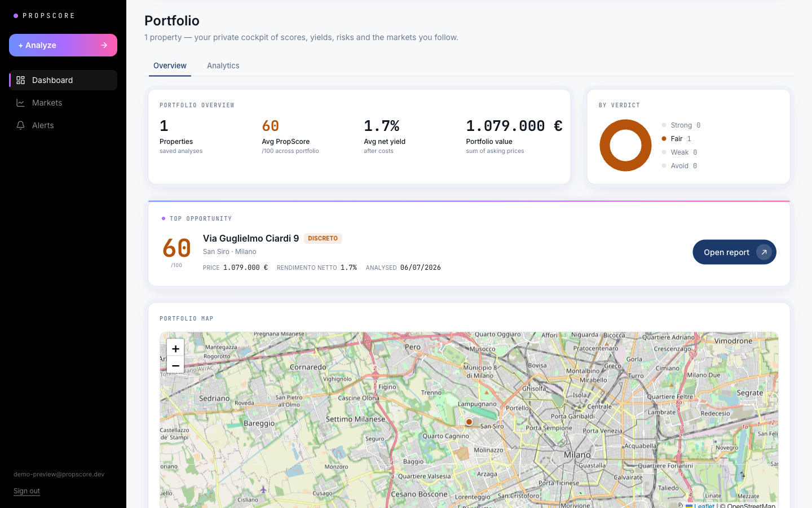This screenshot has width=812, height=508.
Task: Click the PRICE 1.079.000 € value in Top Opportunity
Action: pos(245,268)
